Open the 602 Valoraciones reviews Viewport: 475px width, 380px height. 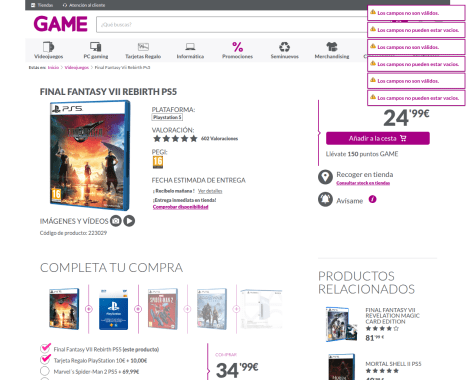click(x=219, y=139)
